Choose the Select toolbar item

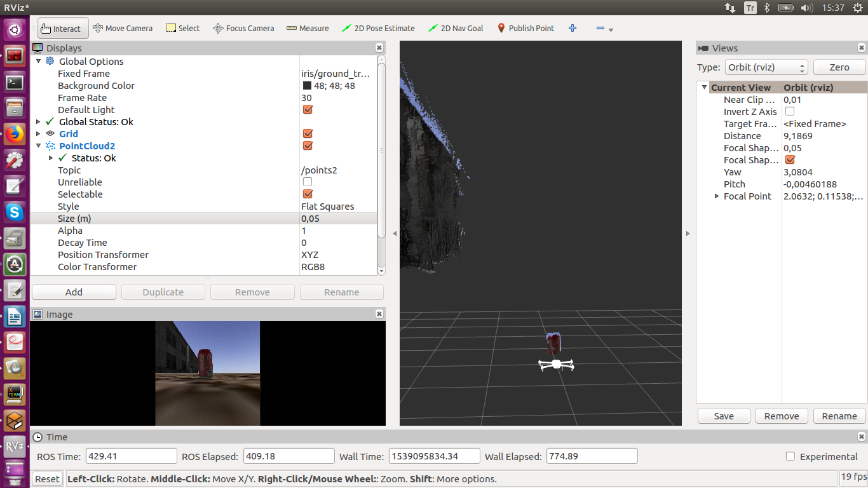[x=182, y=28]
